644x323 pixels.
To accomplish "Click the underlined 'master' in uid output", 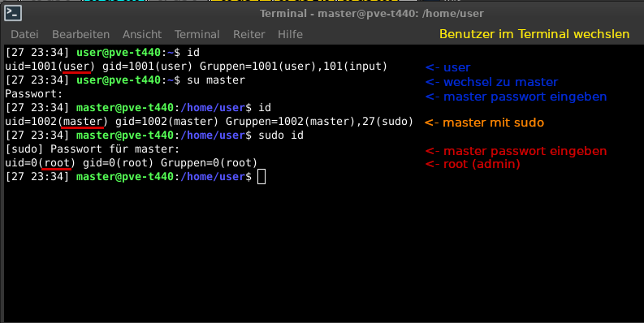I will pos(83,122).
